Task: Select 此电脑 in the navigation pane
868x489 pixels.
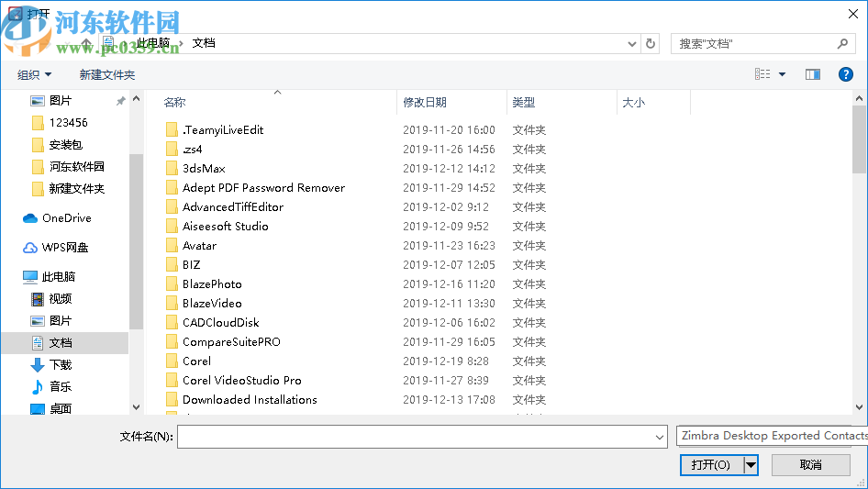Action: (x=49, y=277)
